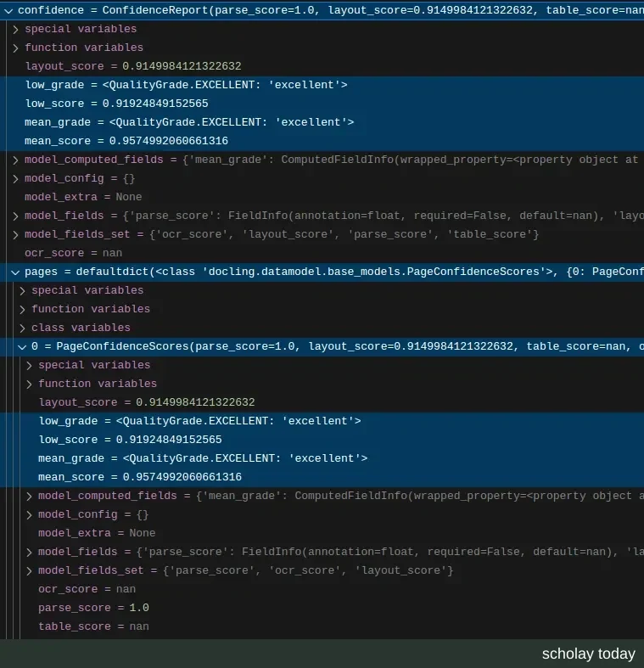Select mean_grade row under page 0 entry

coord(322,459)
